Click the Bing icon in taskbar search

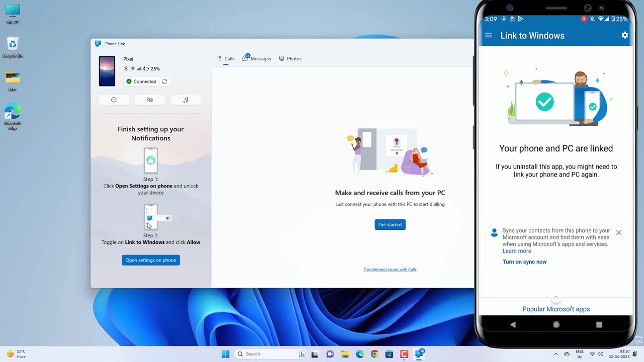click(302, 354)
